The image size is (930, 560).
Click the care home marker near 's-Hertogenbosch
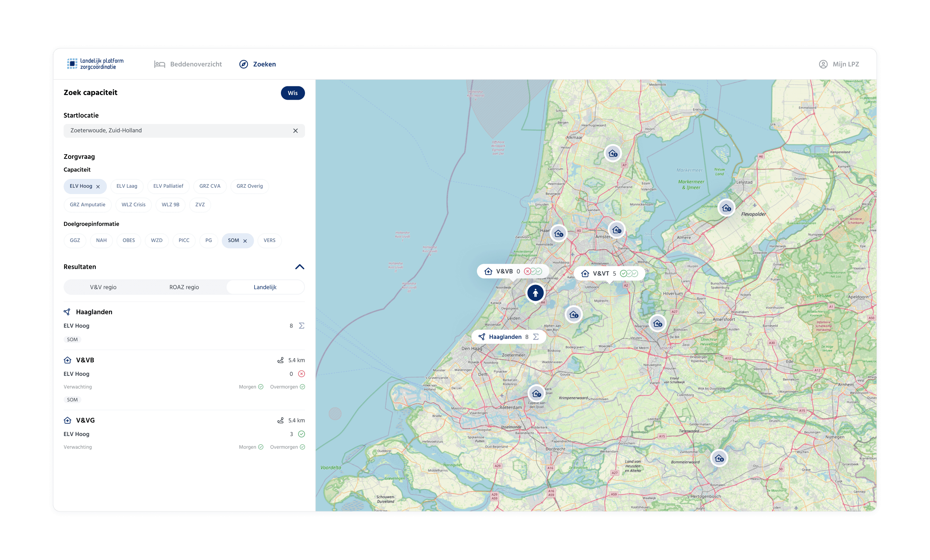[719, 458]
